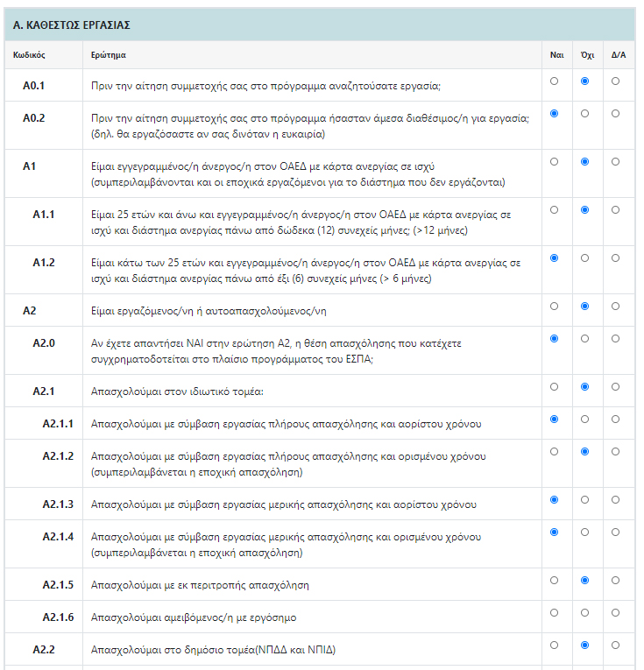Select Ναι for question A1.1

[554, 210]
